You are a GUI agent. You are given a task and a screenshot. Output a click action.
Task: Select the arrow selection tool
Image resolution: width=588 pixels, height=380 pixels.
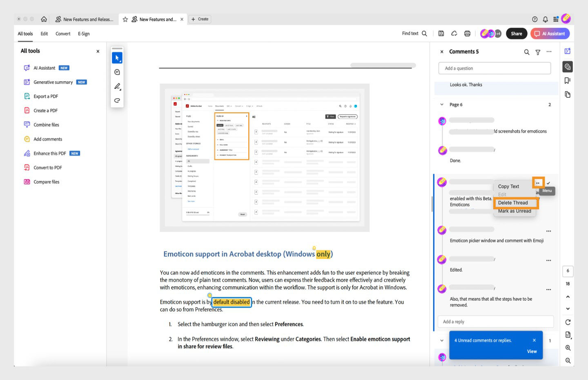[117, 57]
